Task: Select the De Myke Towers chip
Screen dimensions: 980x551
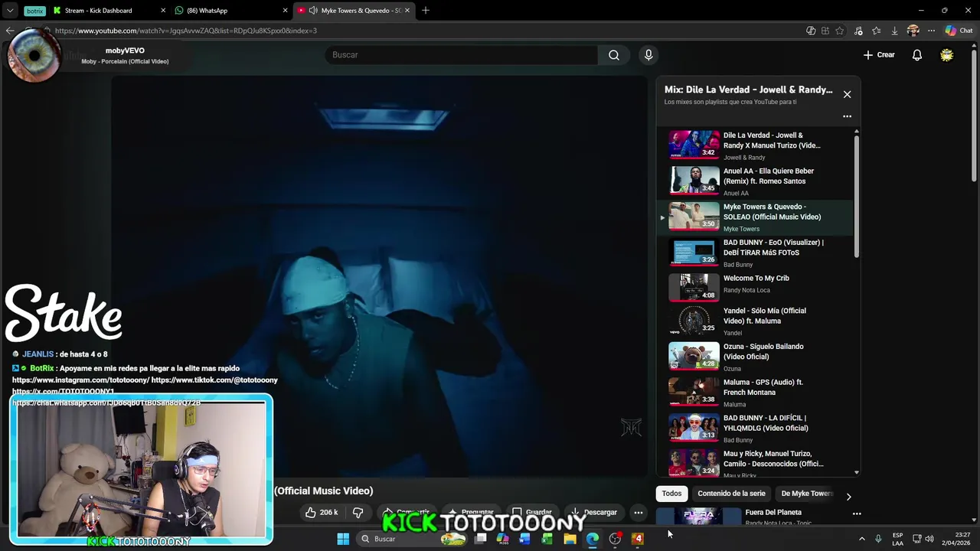Action: tap(806, 494)
